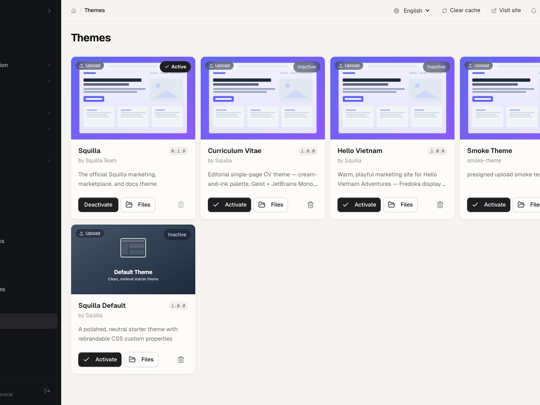540x405 pixels.
Task: Click Curriculum Vitae's 1.0.0 version badge
Action: point(308,151)
